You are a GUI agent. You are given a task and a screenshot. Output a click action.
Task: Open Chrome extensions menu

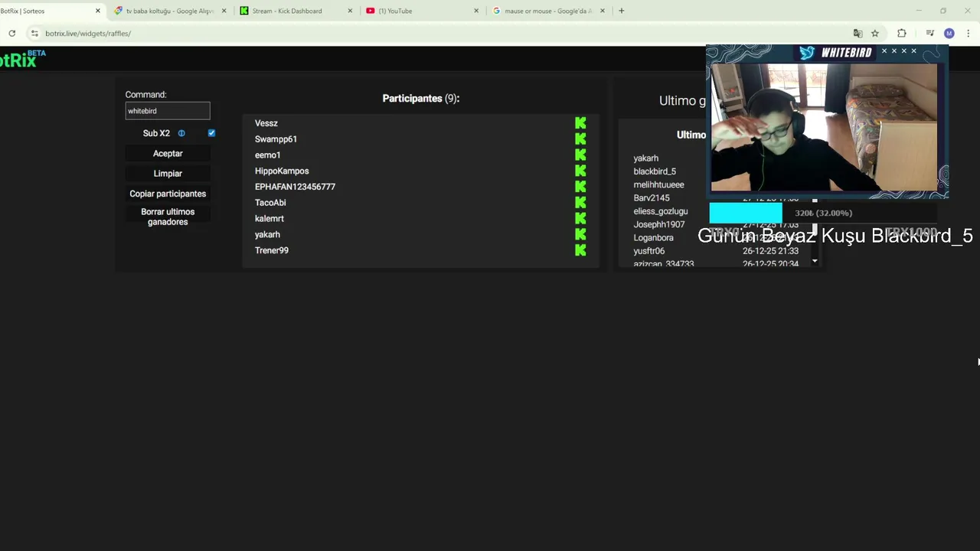click(x=901, y=33)
